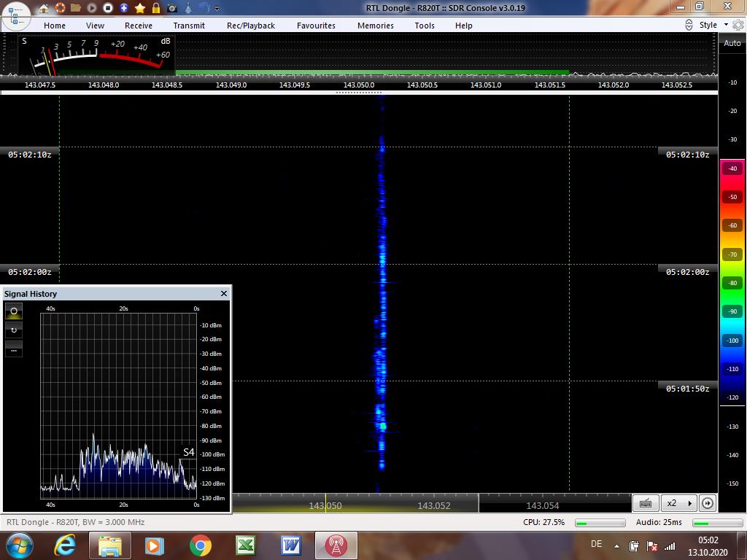Open the Help ribbon tab

(x=463, y=26)
